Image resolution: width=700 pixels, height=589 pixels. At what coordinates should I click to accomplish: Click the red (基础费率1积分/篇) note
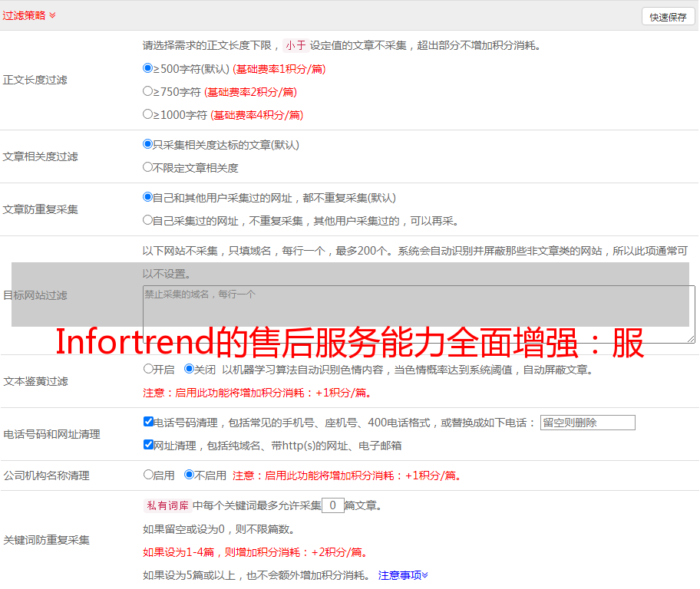point(279,69)
